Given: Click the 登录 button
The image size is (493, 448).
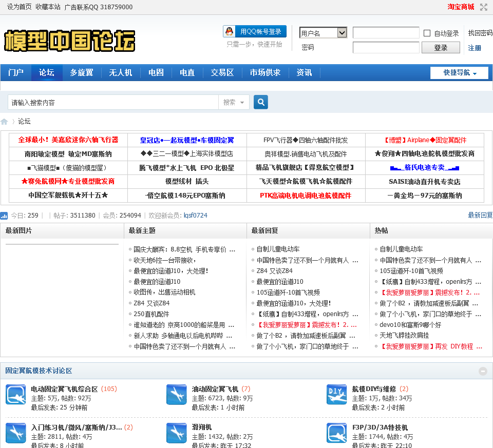Looking at the screenshot, I should click(x=441, y=48).
